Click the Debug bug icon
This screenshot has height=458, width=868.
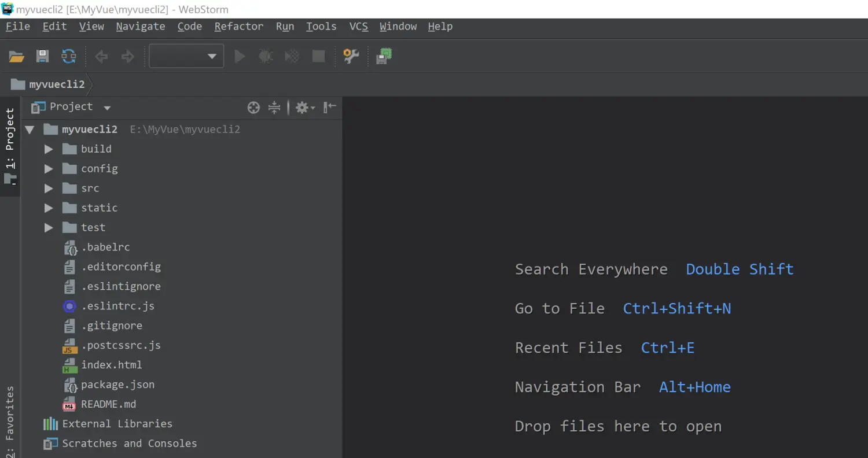(x=266, y=56)
